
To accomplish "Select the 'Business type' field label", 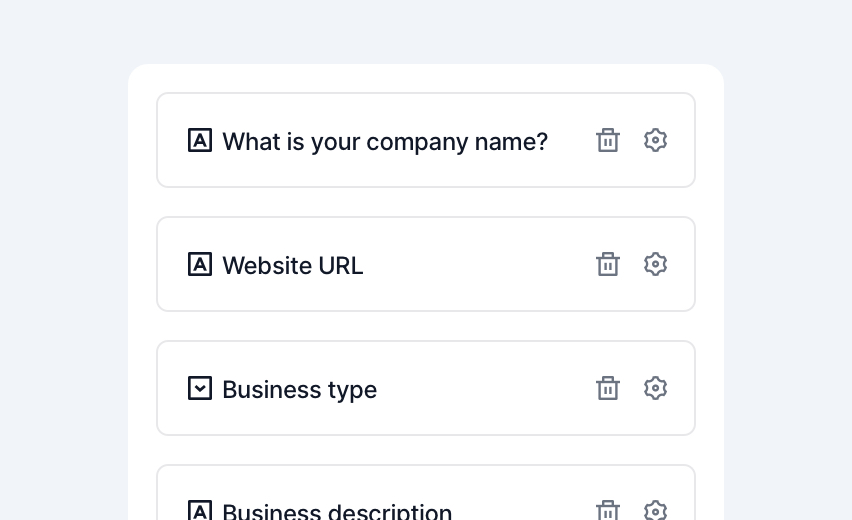I will tap(299, 390).
